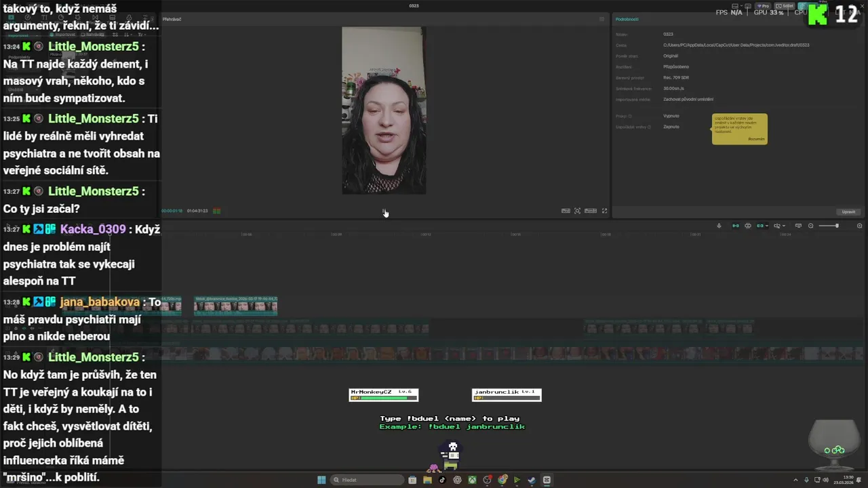Open the linkage options dropdown arrow

click(x=767, y=226)
